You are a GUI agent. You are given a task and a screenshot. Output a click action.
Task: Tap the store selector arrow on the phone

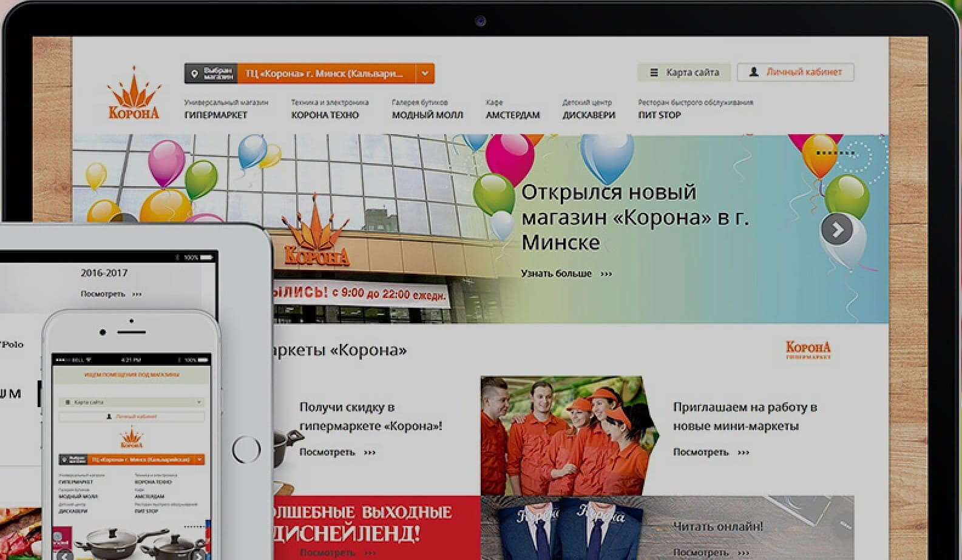tap(199, 460)
